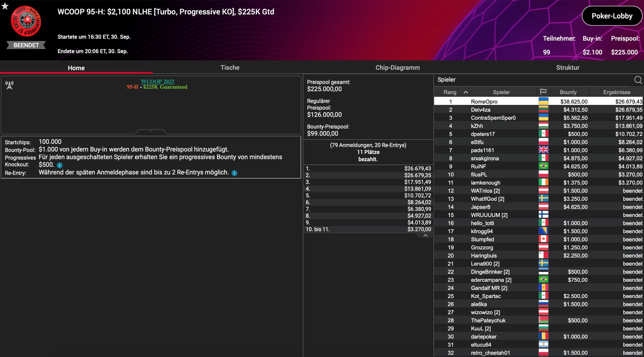
Task: Click Haringbuis's Malta flag
Action: click(543, 255)
